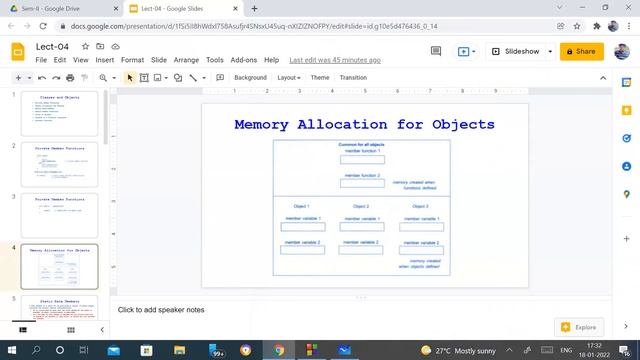Screen dimensions: 640x360
Task: Open the Contacts side panel icon
Action: [x=627, y=167]
